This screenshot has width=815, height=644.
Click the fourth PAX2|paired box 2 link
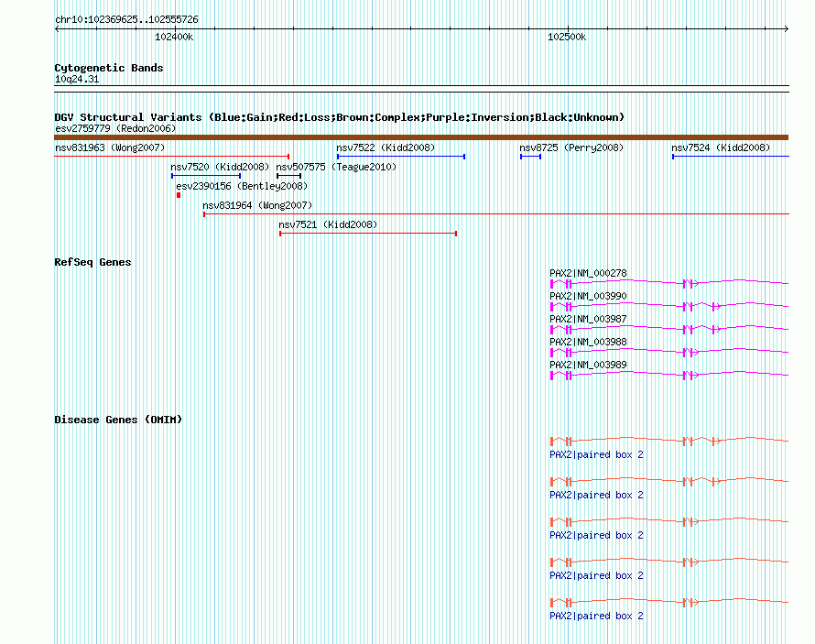pyautogui.click(x=596, y=576)
